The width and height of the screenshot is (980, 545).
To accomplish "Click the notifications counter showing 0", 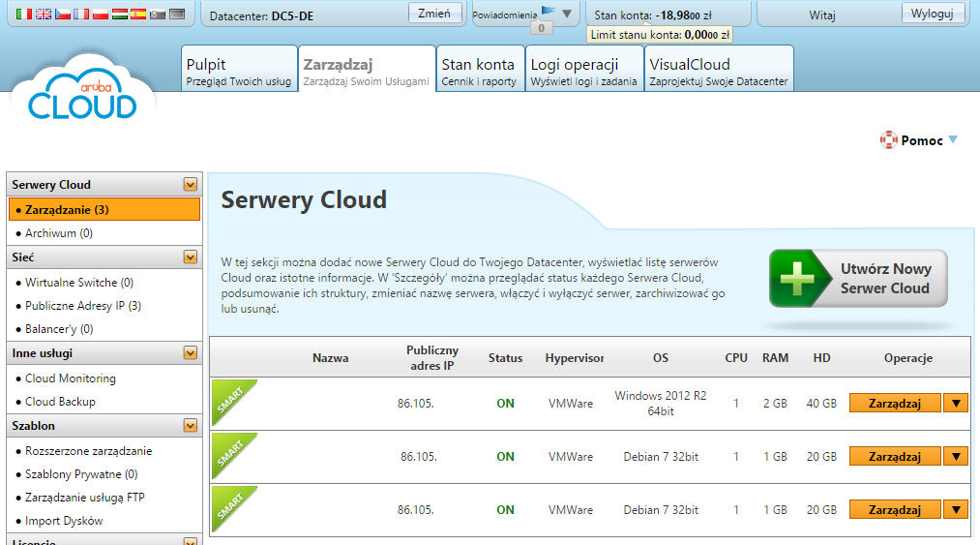I will tap(541, 28).
